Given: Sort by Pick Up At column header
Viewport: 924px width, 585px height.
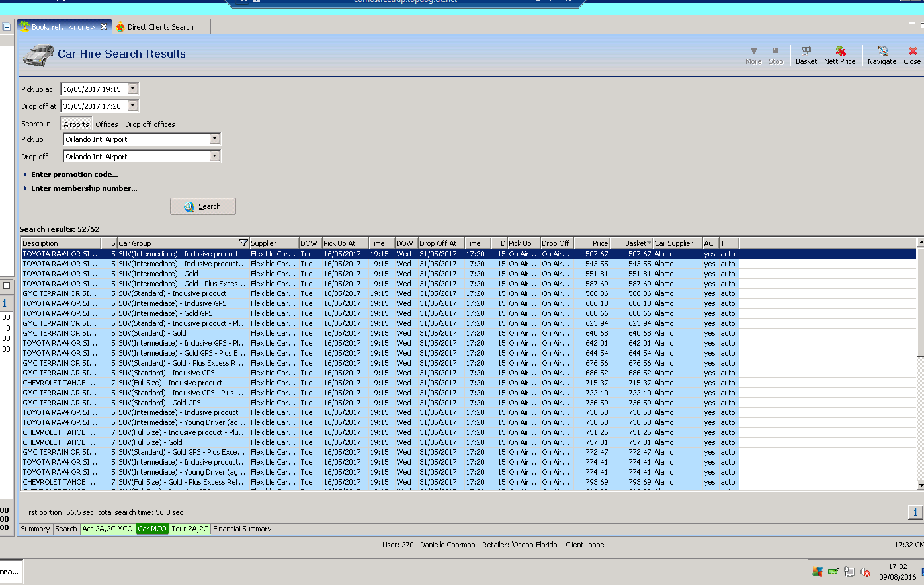Looking at the screenshot, I should [x=345, y=243].
